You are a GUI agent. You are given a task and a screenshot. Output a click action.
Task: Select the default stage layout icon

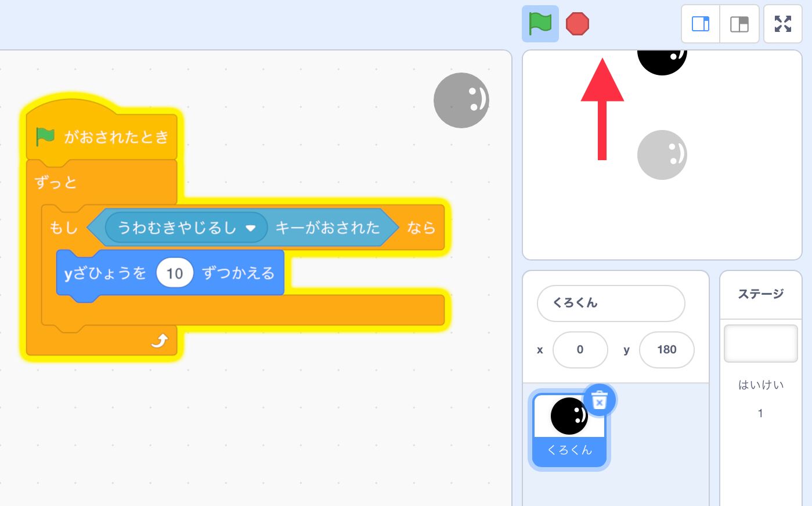pyautogui.click(x=739, y=24)
